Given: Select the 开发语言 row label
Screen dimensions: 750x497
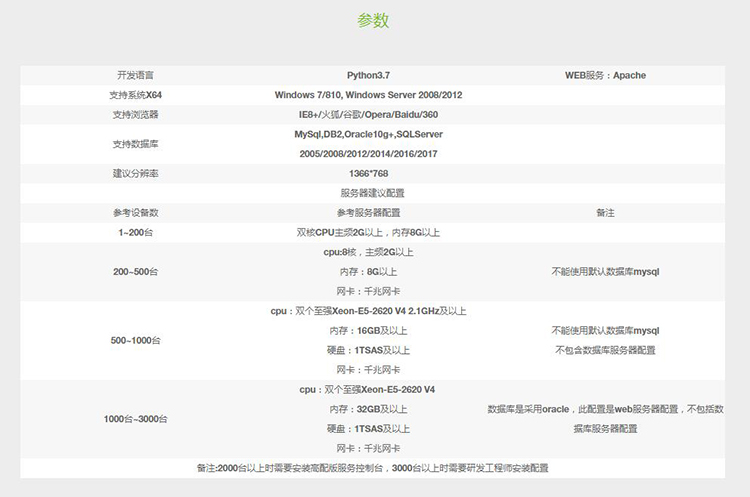Looking at the screenshot, I should click(135, 75).
